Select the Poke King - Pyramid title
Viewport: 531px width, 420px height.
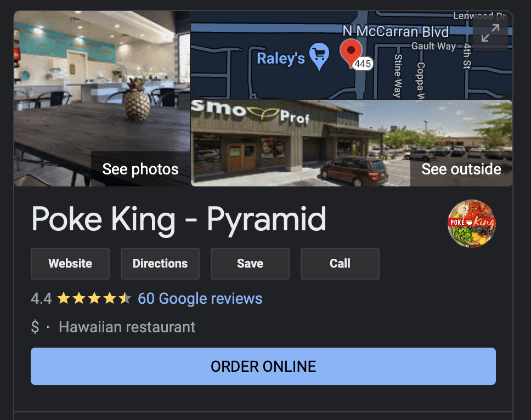click(x=178, y=220)
